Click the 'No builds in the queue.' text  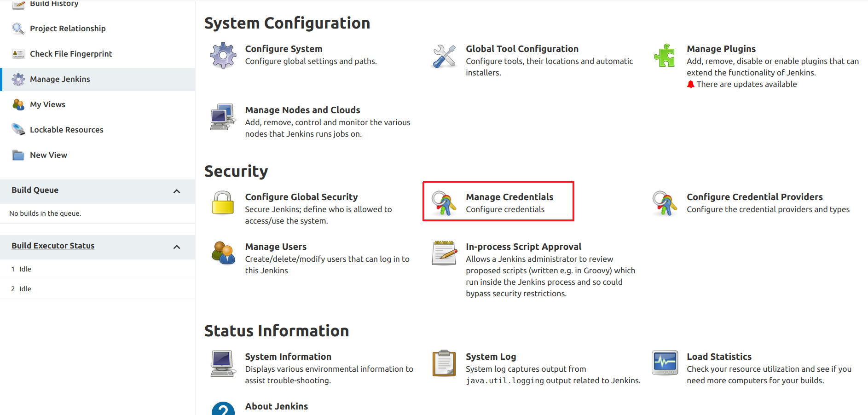(x=45, y=213)
